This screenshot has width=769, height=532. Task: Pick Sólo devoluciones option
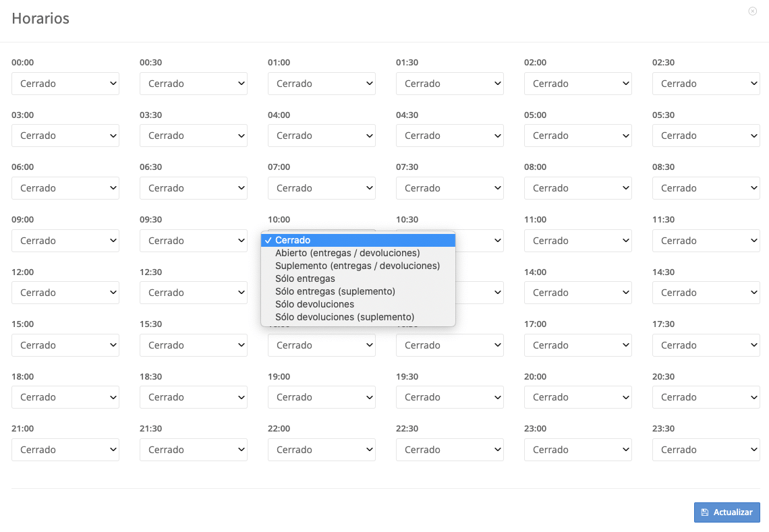[x=358, y=304]
